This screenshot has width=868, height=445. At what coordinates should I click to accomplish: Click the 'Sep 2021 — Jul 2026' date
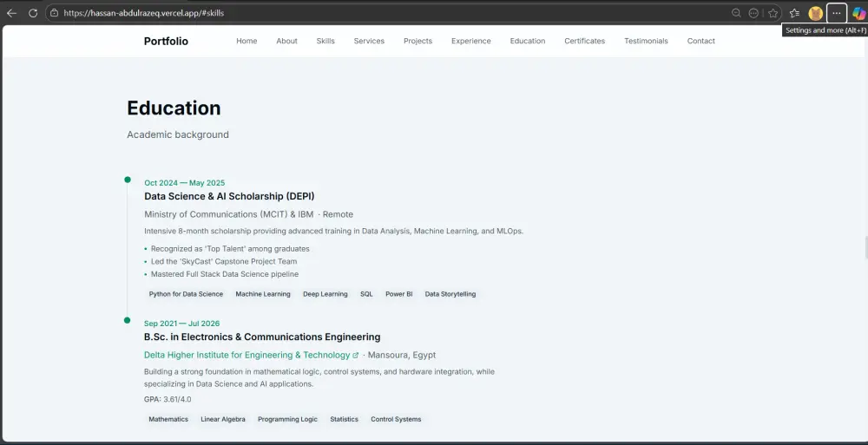(181, 324)
